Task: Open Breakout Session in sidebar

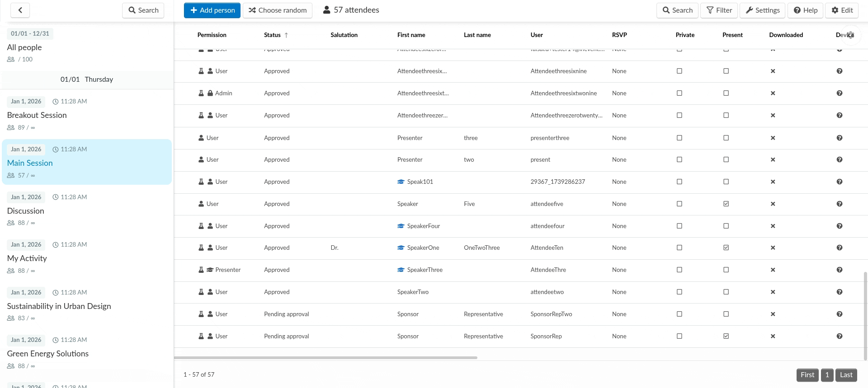Action: (37, 115)
